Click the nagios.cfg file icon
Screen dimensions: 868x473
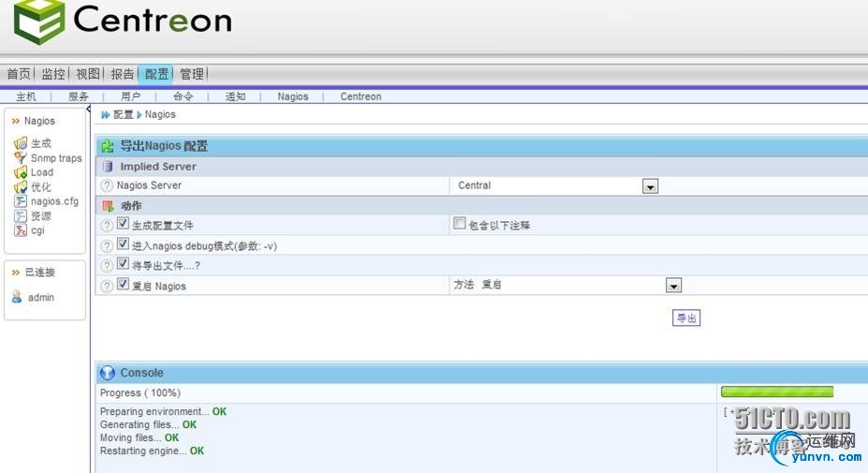pyautogui.click(x=21, y=201)
